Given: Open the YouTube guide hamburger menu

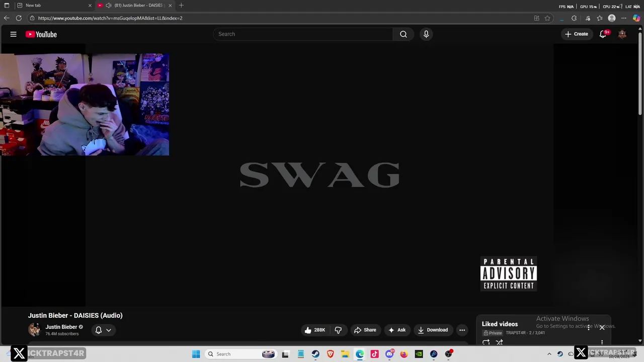Looking at the screenshot, I should coord(14,34).
